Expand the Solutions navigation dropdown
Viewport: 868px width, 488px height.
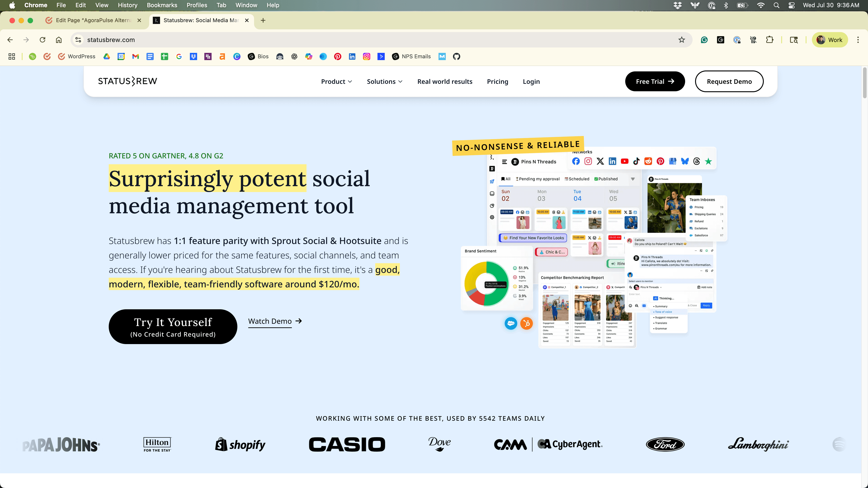tap(385, 82)
